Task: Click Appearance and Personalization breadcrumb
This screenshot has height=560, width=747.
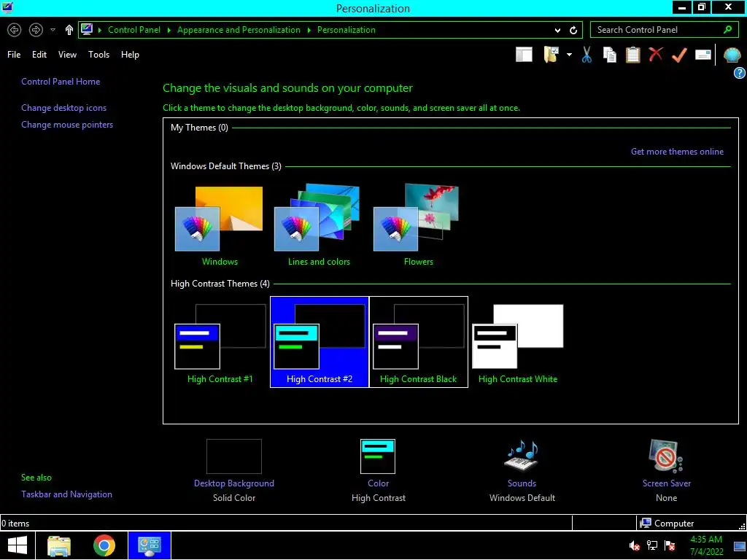Action: click(x=239, y=30)
